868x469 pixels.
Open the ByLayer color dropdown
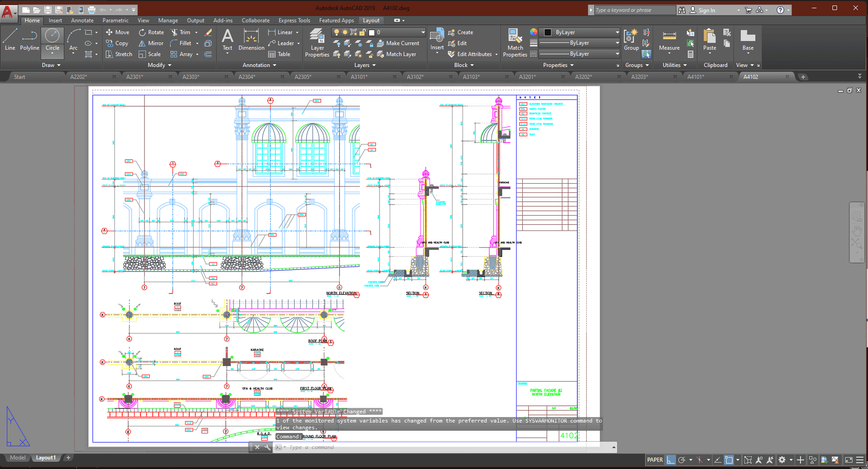coord(616,32)
